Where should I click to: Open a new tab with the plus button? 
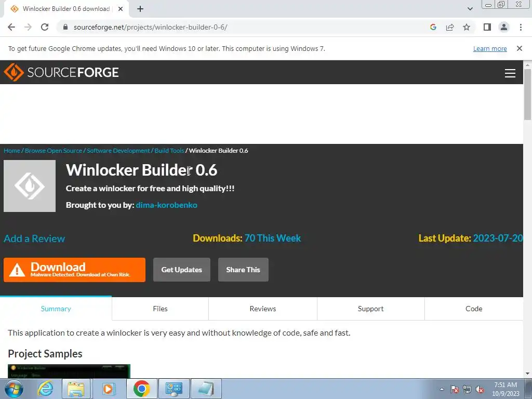[x=140, y=9]
